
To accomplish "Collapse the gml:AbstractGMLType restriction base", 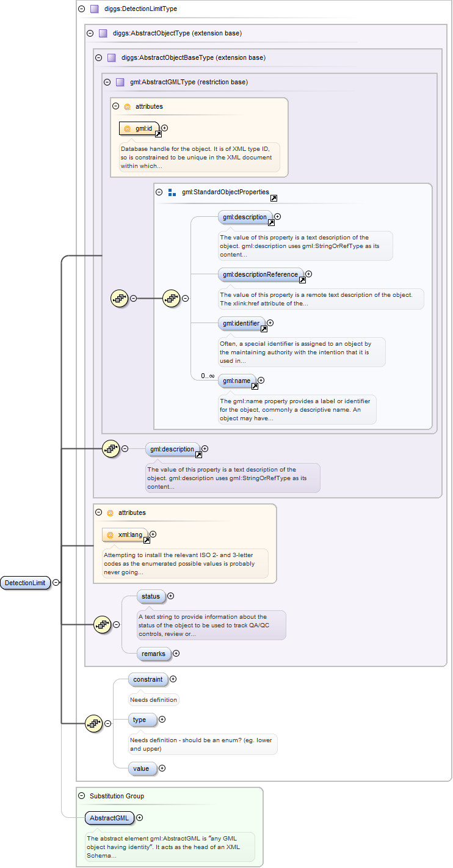I will (107, 82).
